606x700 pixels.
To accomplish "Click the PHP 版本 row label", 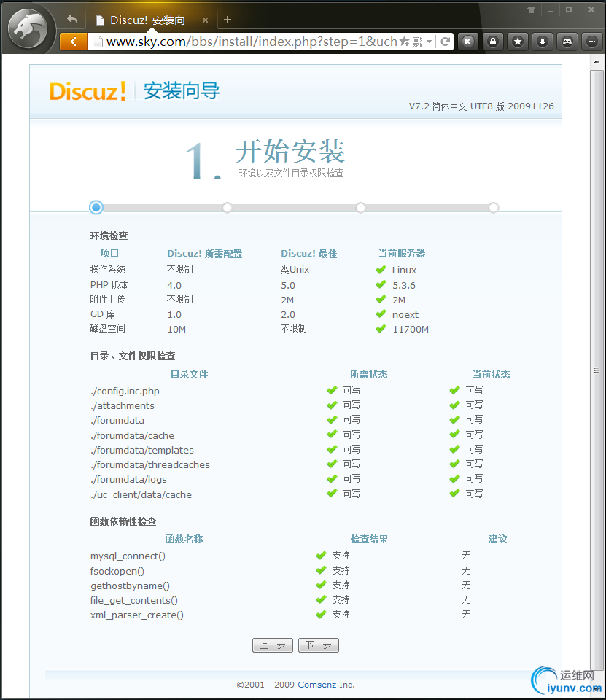I will point(109,285).
